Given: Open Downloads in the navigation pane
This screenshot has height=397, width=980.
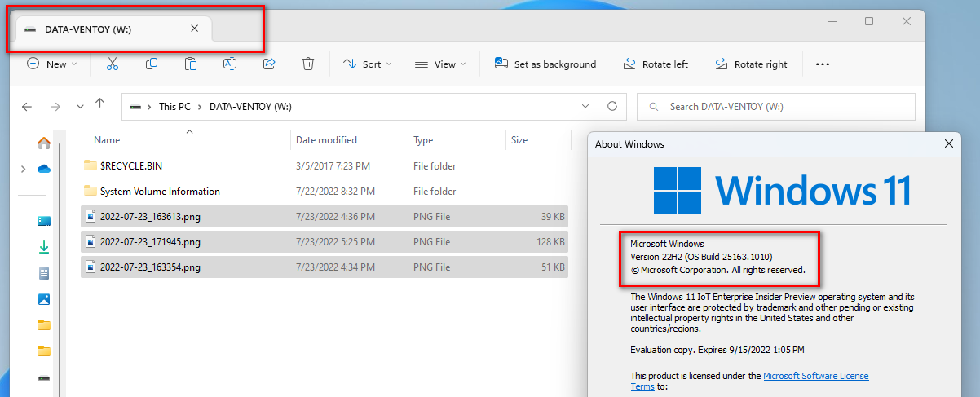Looking at the screenshot, I should (44, 247).
